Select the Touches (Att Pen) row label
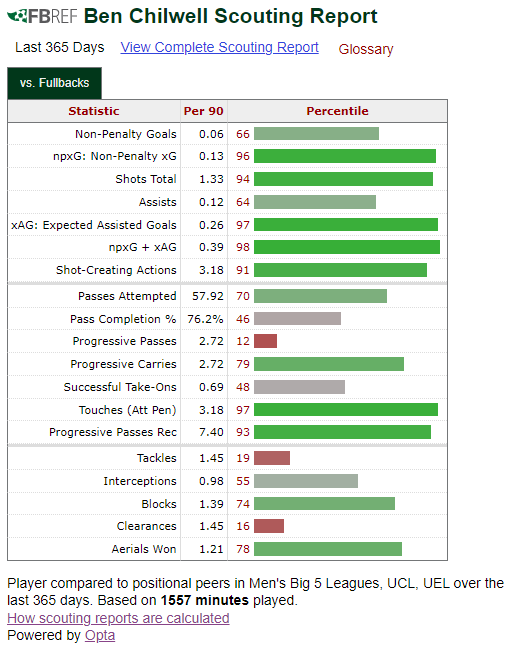Viewport: 512px width, 647px height. [x=127, y=410]
